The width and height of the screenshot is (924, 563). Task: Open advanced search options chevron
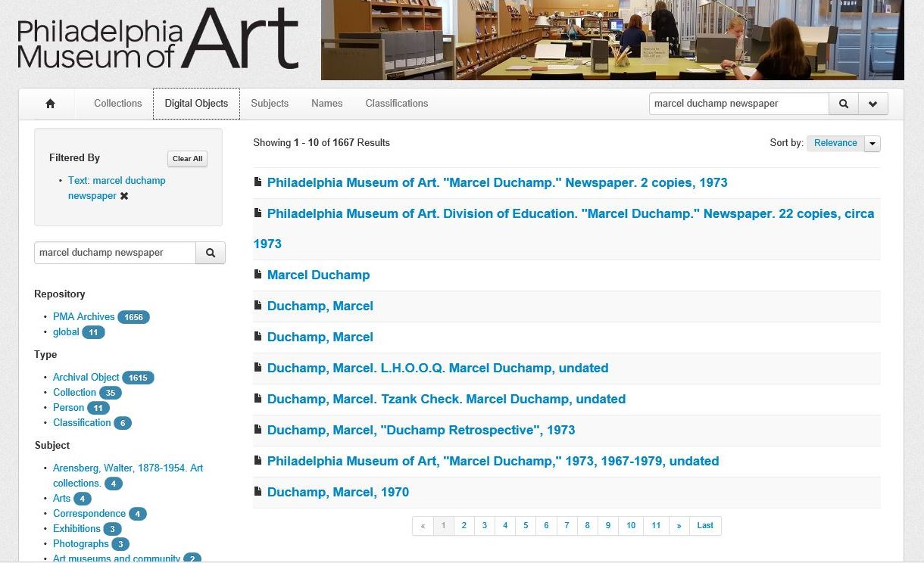[x=872, y=104]
